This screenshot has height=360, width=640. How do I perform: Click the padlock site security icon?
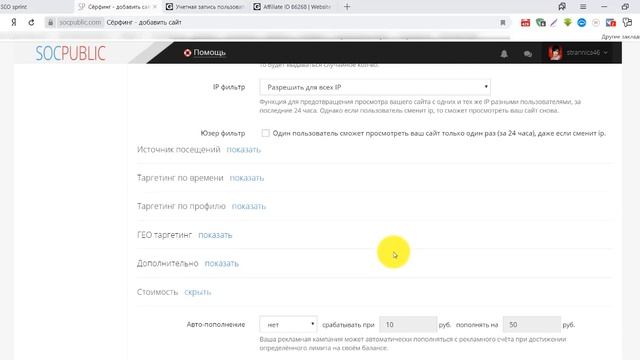tap(51, 22)
